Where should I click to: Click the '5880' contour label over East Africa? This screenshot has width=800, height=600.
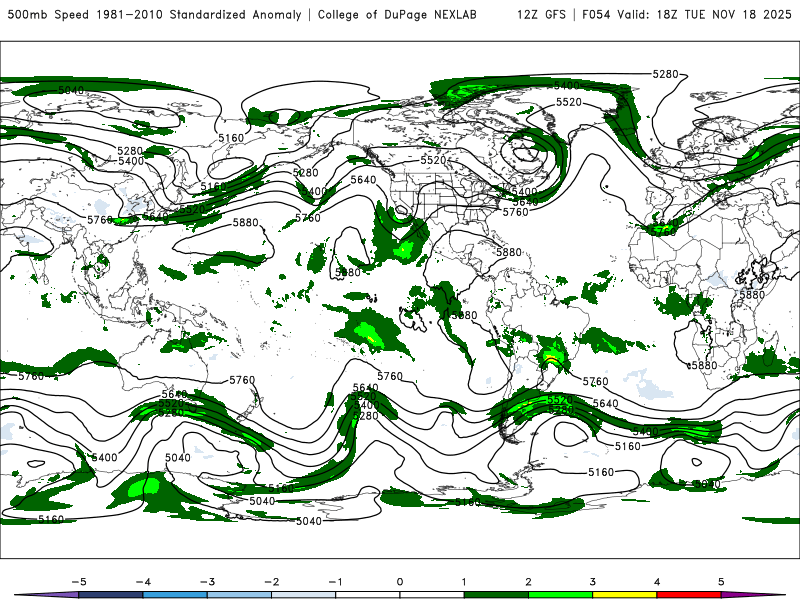(x=752, y=295)
